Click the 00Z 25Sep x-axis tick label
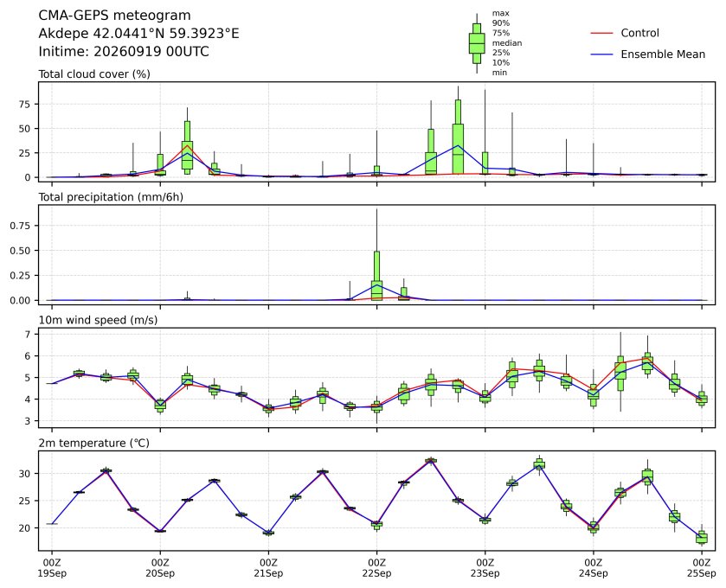This screenshot has height=588, width=726. tap(702, 568)
